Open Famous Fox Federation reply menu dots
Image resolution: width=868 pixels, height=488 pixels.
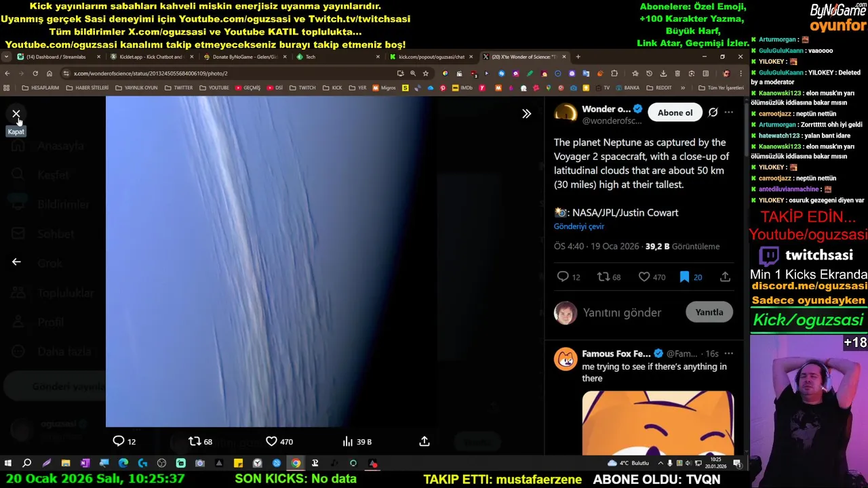(728, 354)
